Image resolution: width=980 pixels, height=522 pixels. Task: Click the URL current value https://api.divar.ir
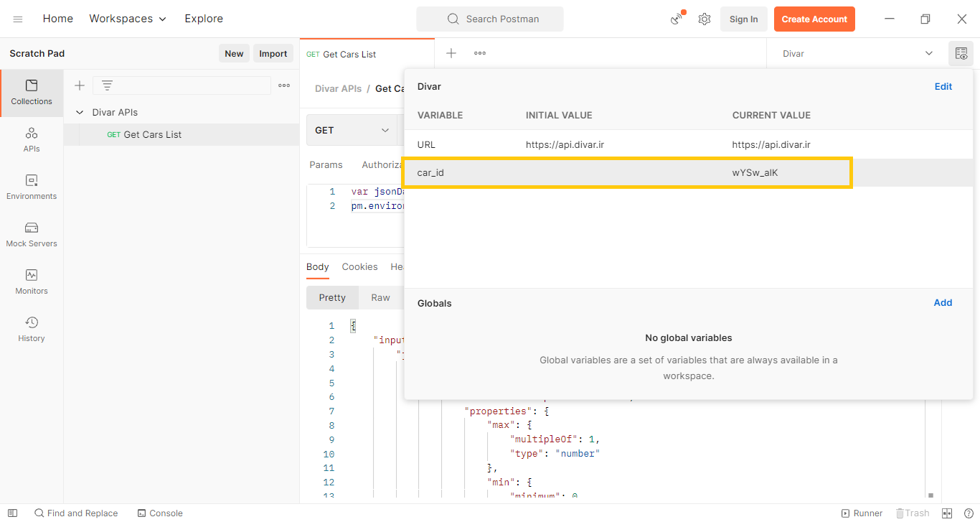(771, 144)
